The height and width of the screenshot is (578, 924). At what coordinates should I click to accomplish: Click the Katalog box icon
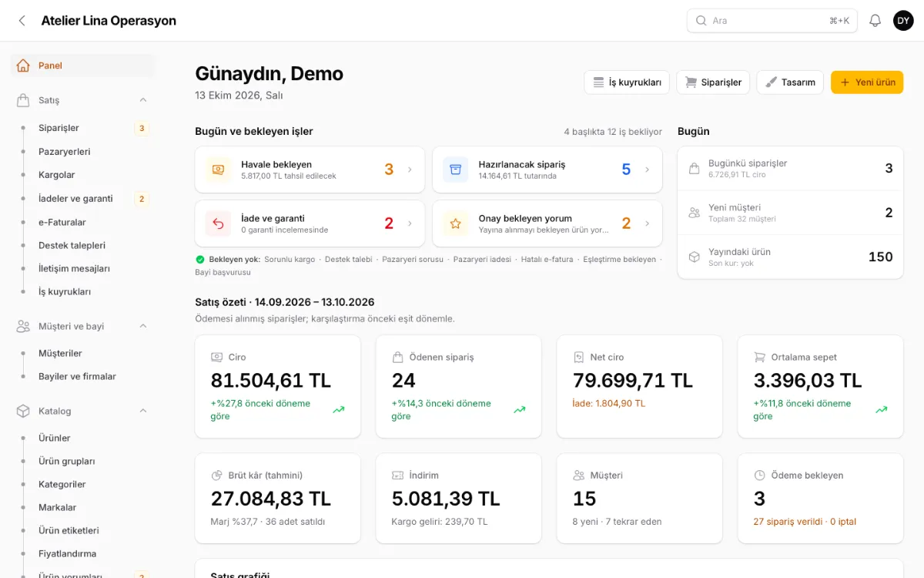tap(23, 411)
